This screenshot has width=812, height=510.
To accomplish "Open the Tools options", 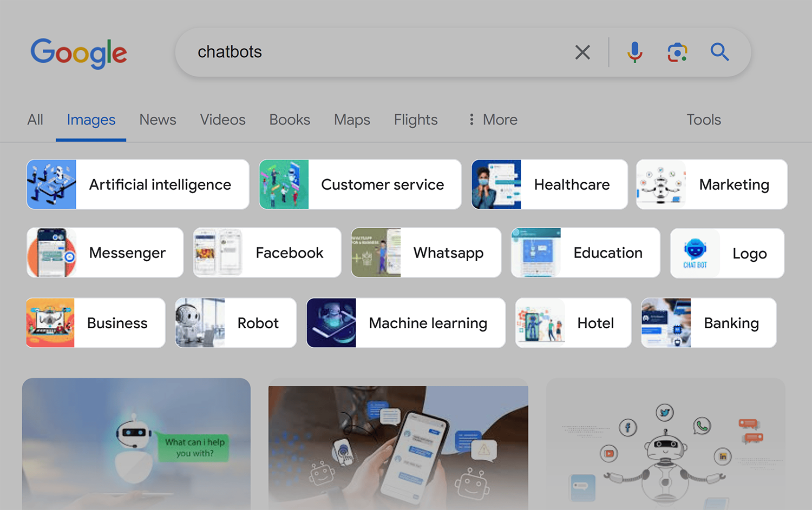I will (x=704, y=120).
